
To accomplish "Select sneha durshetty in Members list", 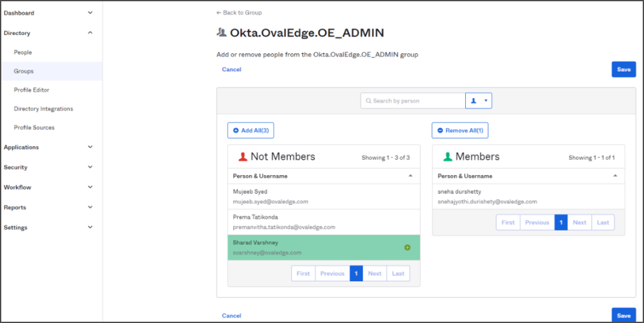I will coord(529,197).
